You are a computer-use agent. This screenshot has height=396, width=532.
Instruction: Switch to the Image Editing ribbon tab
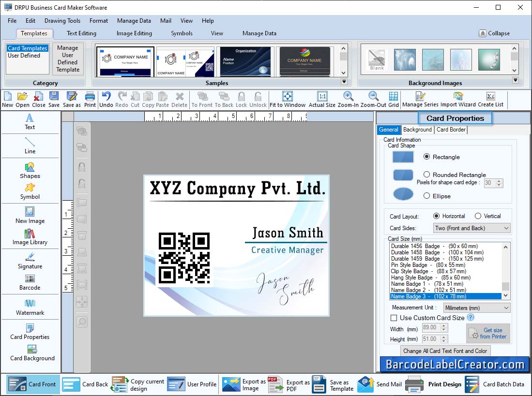pyautogui.click(x=134, y=33)
